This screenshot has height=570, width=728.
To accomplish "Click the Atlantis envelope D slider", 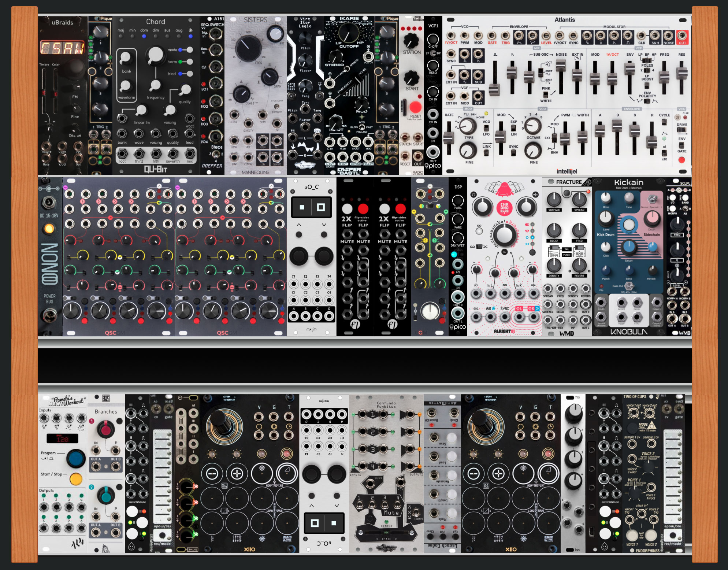I will pos(617,125).
